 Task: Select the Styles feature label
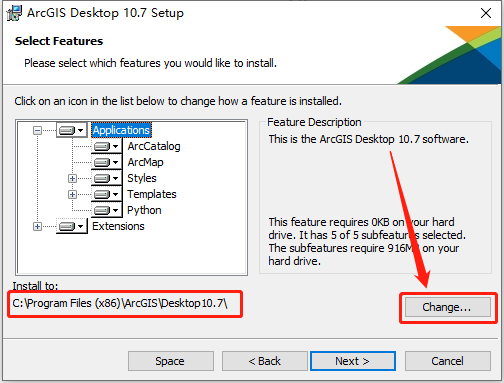pos(142,178)
